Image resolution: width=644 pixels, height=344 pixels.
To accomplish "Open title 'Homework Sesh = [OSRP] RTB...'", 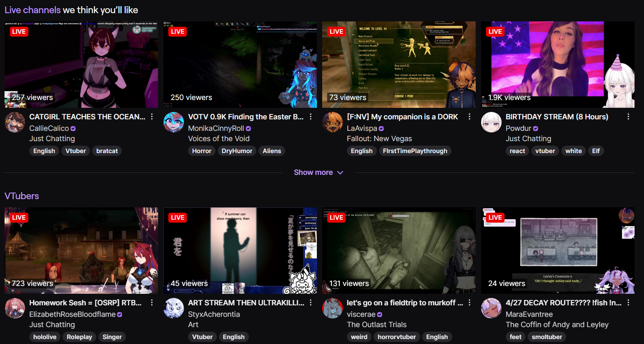I will point(85,303).
